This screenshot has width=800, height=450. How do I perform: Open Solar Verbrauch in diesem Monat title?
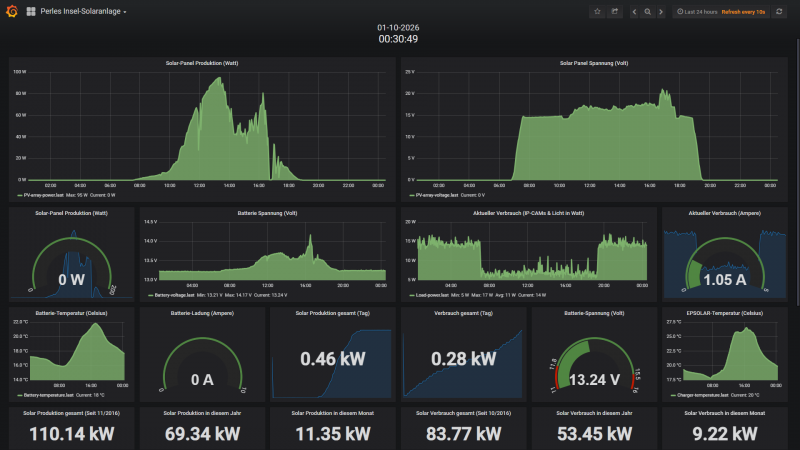tap(724, 413)
